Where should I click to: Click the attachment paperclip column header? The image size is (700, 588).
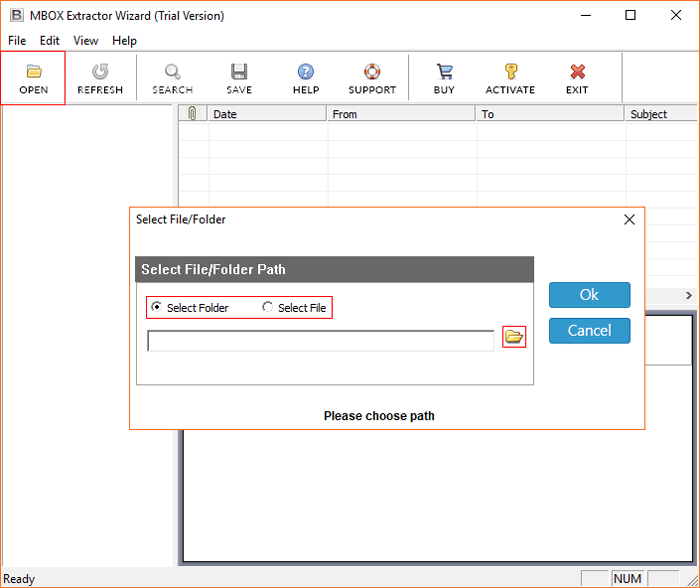coord(192,113)
